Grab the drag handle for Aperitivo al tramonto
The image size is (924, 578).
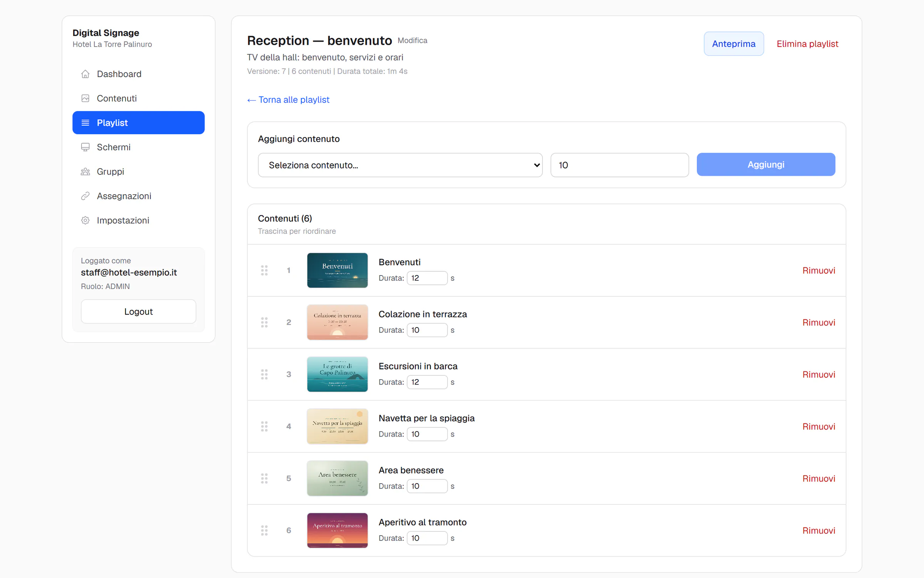(264, 530)
